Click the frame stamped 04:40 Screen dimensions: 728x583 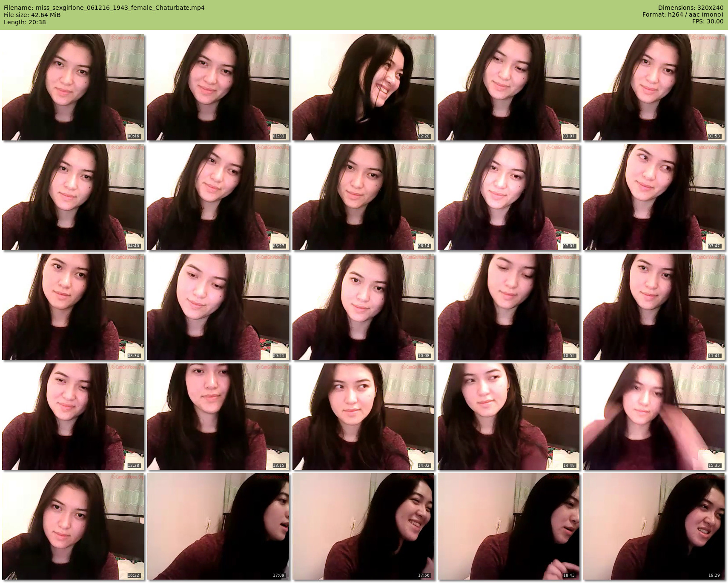(x=73, y=197)
